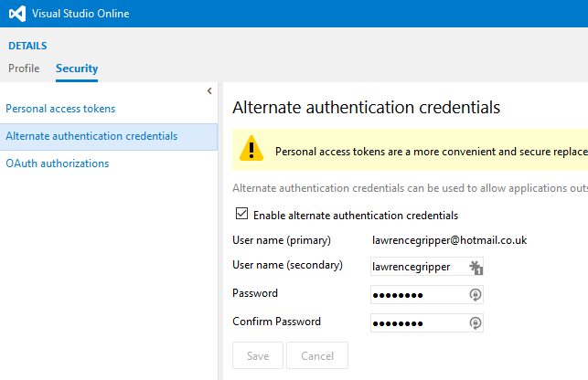Select the Security tab
The image size is (588, 380).
(x=77, y=68)
